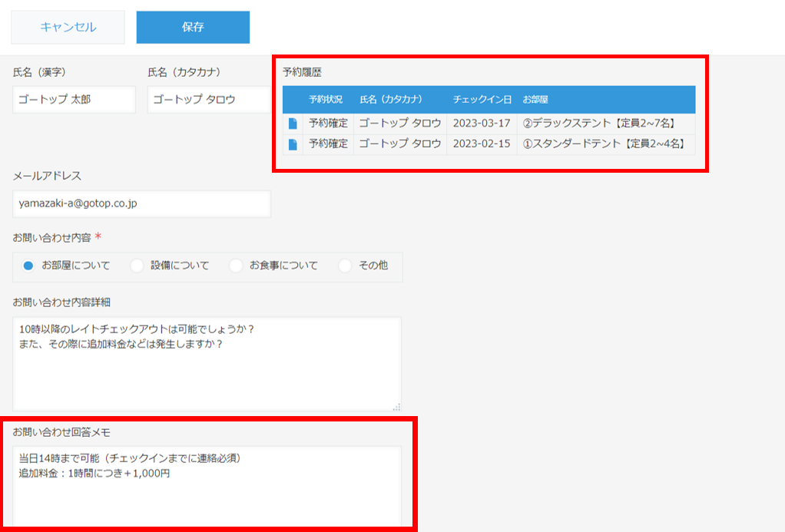Click チェックイン日 column header
785x532 pixels.
(482, 100)
